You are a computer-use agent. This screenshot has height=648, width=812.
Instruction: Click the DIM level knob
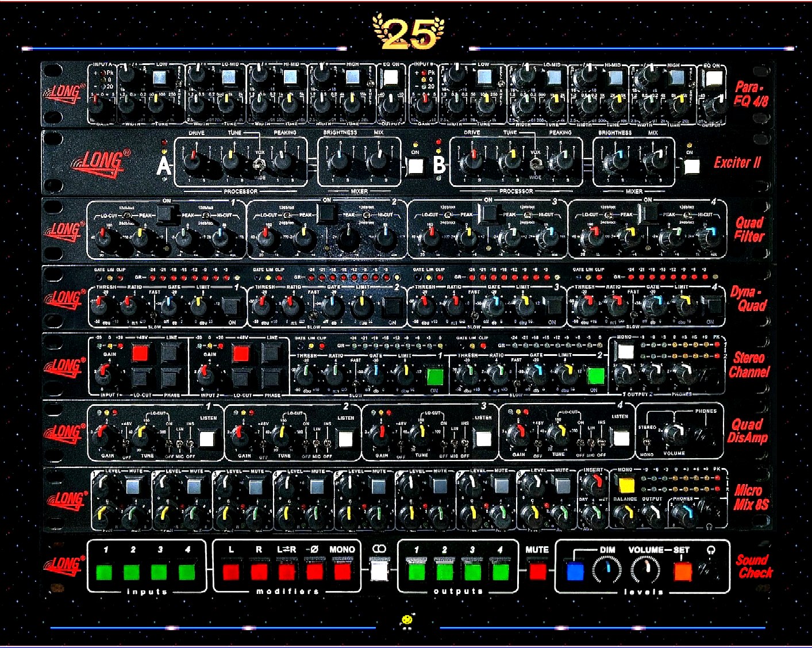pyautogui.click(x=607, y=570)
